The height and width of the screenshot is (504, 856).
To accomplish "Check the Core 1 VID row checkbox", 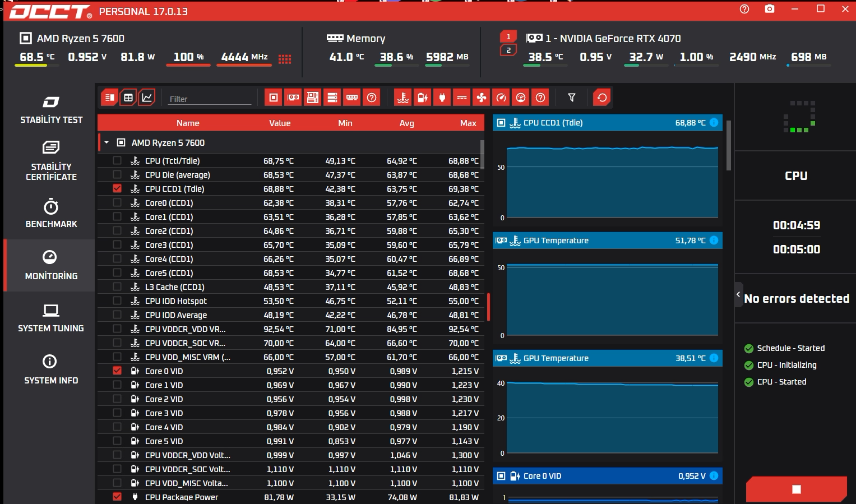I will point(117,385).
